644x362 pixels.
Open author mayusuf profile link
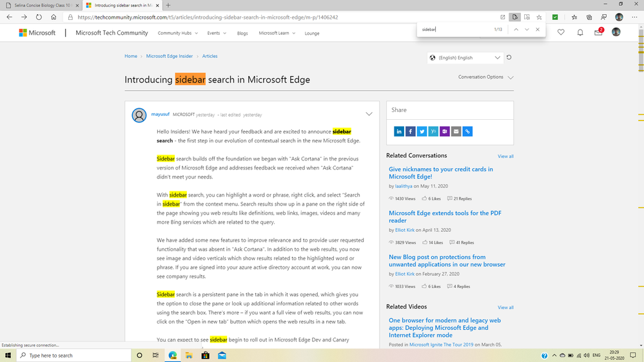pyautogui.click(x=160, y=114)
